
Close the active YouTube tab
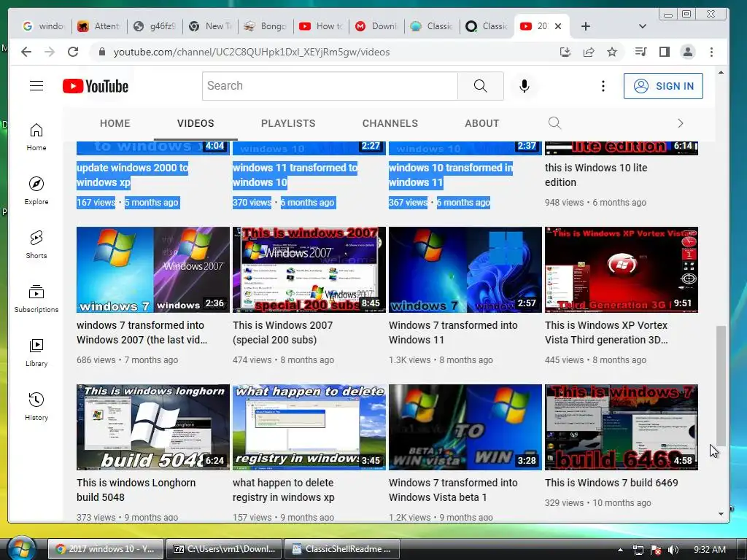coord(558,26)
